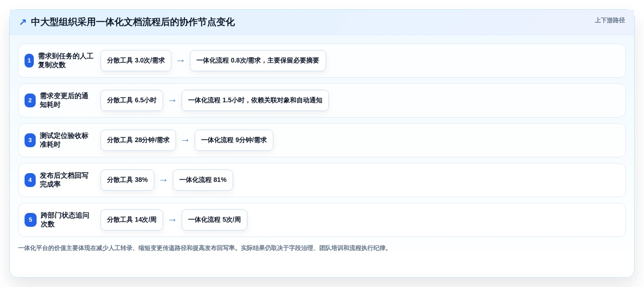This screenshot has height=287, width=644.
Task: Click the chip 分散工具 6.5小时
Action: pyautogui.click(x=132, y=100)
